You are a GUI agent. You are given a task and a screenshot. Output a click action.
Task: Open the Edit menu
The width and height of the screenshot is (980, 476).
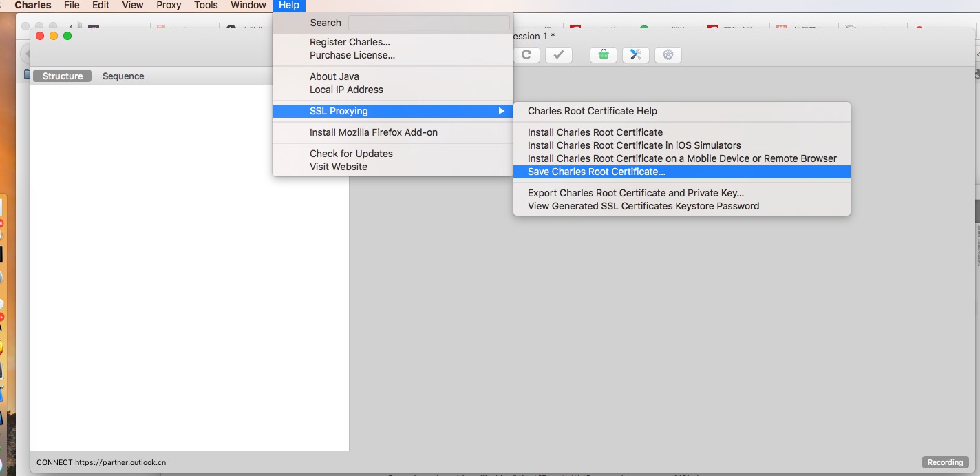[x=101, y=6]
